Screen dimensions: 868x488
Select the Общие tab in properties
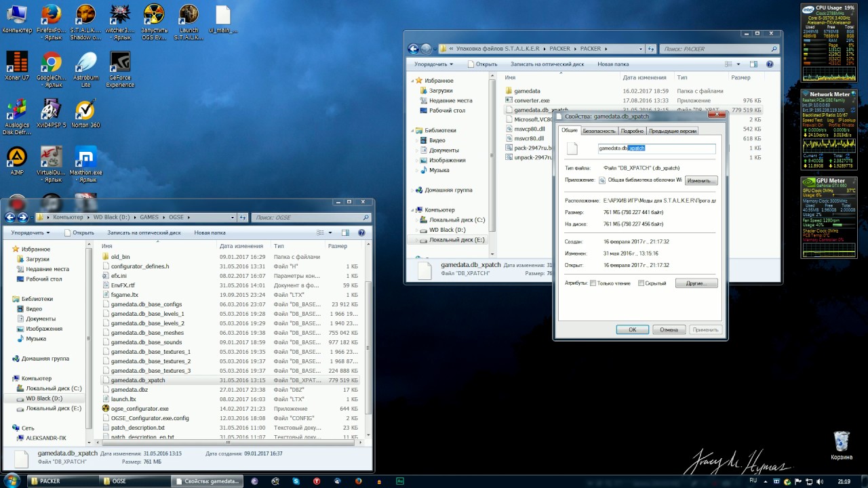(x=570, y=130)
